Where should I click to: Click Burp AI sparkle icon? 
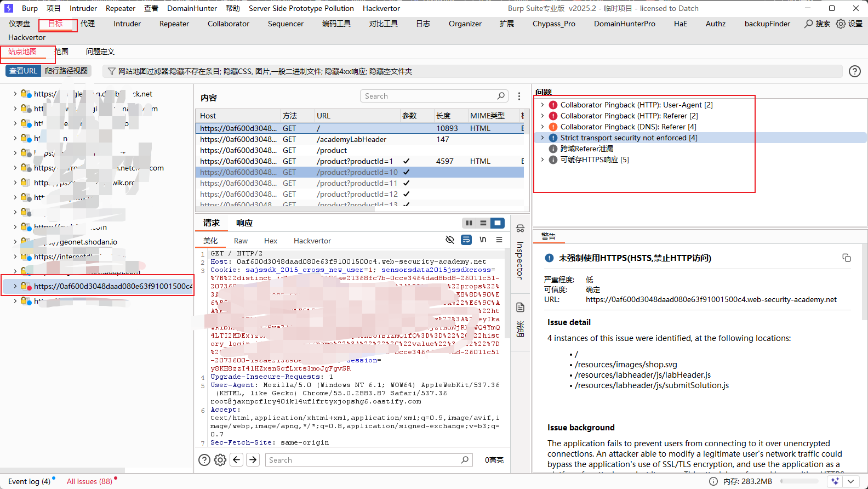[835, 481]
